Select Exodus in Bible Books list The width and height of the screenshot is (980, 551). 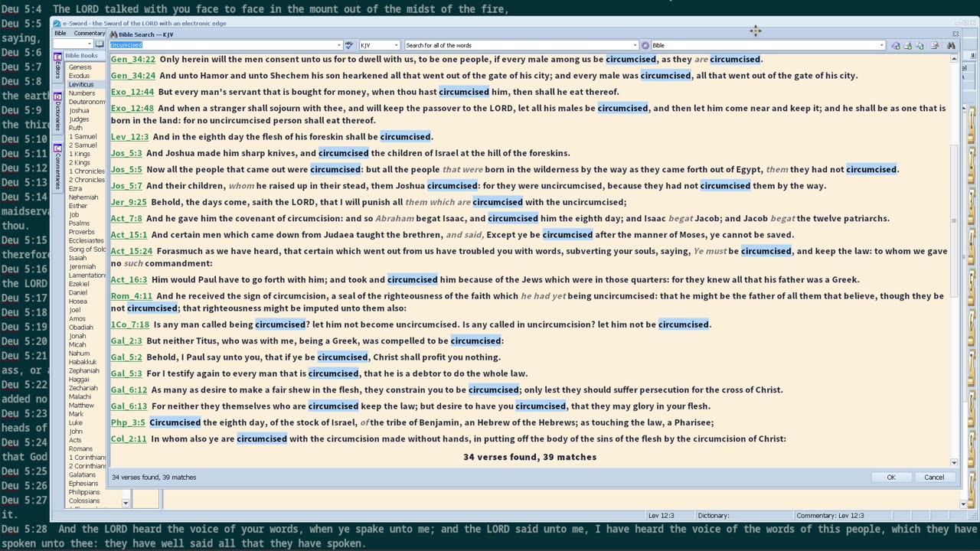[x=79, y=76]
